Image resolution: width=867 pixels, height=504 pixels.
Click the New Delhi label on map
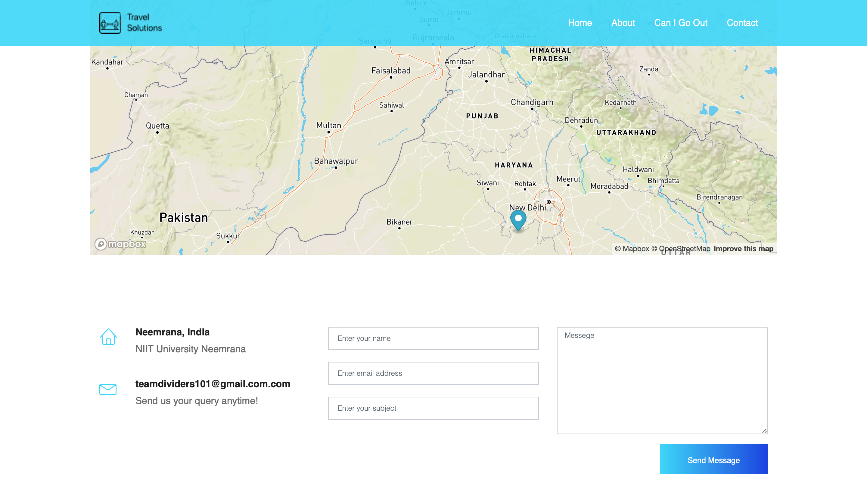pyautogui.click(x=527, y=207)
